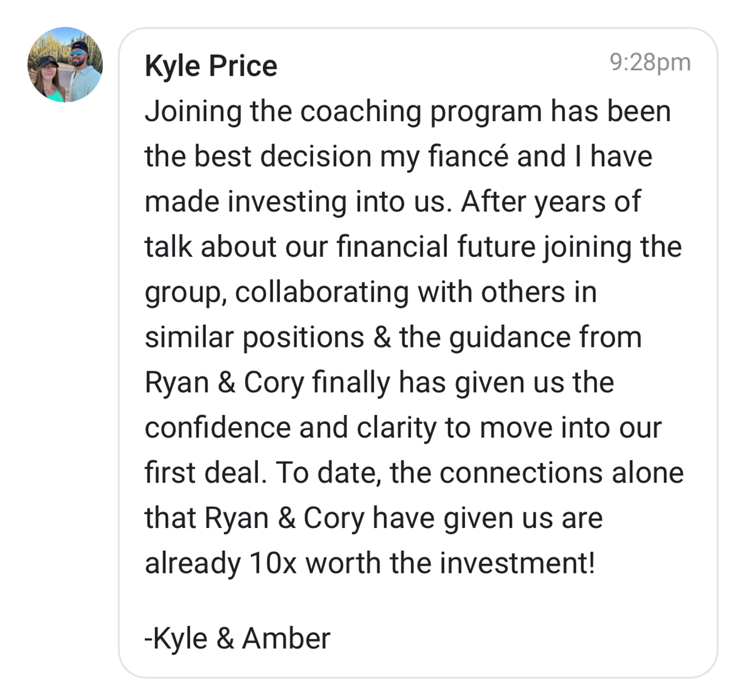
Task: Click the word "collaborating"
Action: coord(322,292)
